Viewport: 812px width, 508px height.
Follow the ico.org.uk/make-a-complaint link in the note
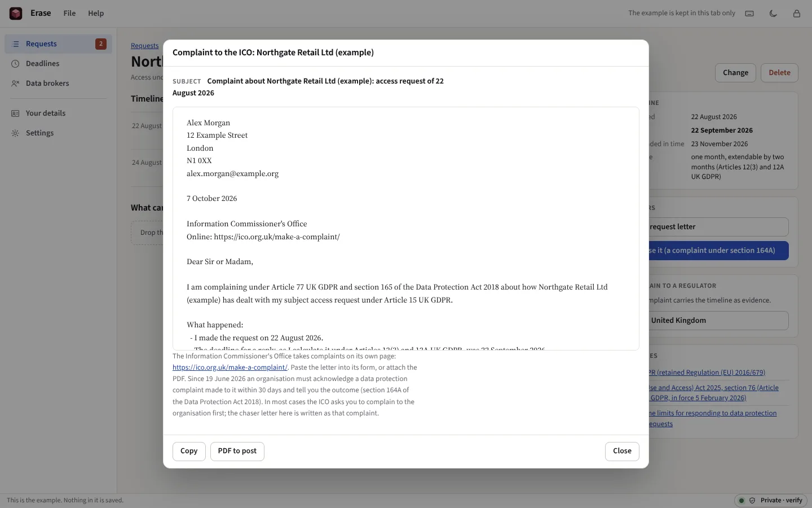[230, 367]
